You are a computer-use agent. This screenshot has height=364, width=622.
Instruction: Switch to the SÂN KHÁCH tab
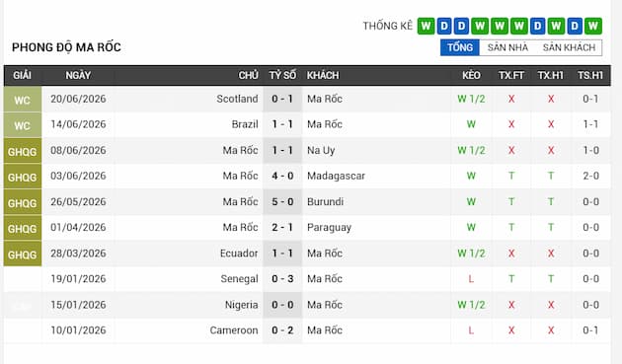pyautogui.click(x=569, y=47)
